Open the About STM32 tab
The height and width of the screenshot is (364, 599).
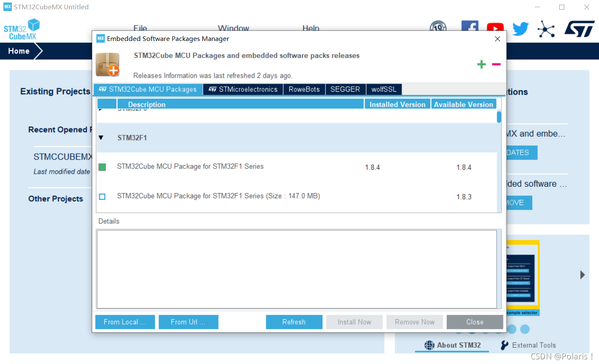[452, 345]
